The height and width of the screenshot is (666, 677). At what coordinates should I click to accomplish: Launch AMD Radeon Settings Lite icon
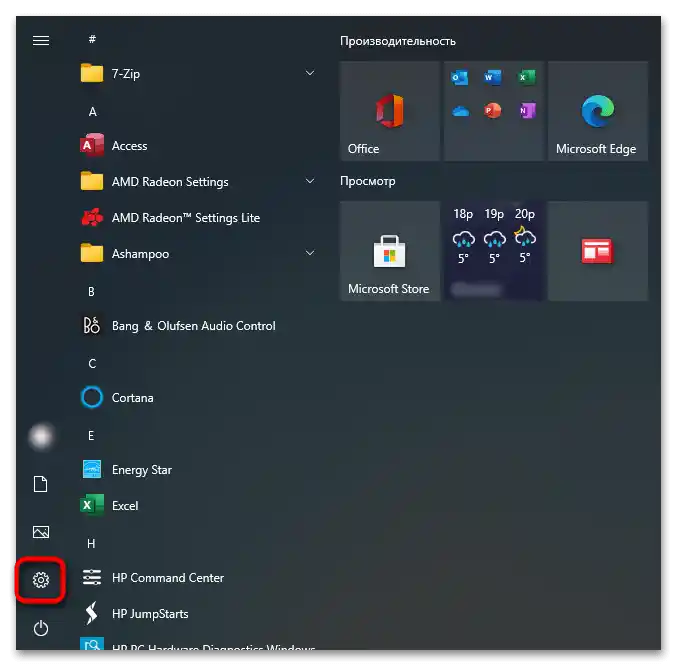[92, 217]
